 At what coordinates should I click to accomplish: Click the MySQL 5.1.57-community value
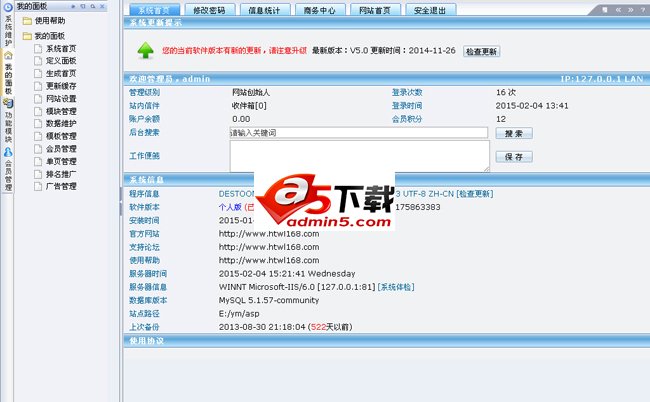(x=269, y=300)
